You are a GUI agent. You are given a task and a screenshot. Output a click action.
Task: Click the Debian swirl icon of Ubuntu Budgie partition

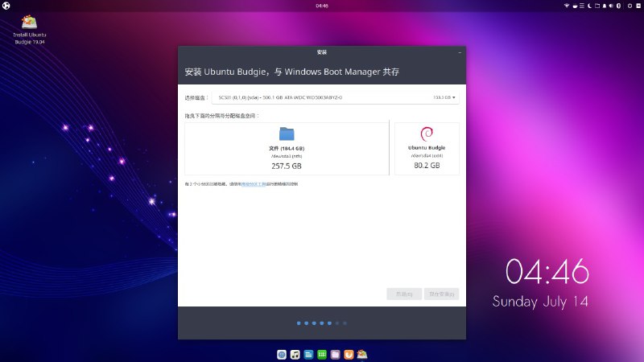click(x=427, y=134)
